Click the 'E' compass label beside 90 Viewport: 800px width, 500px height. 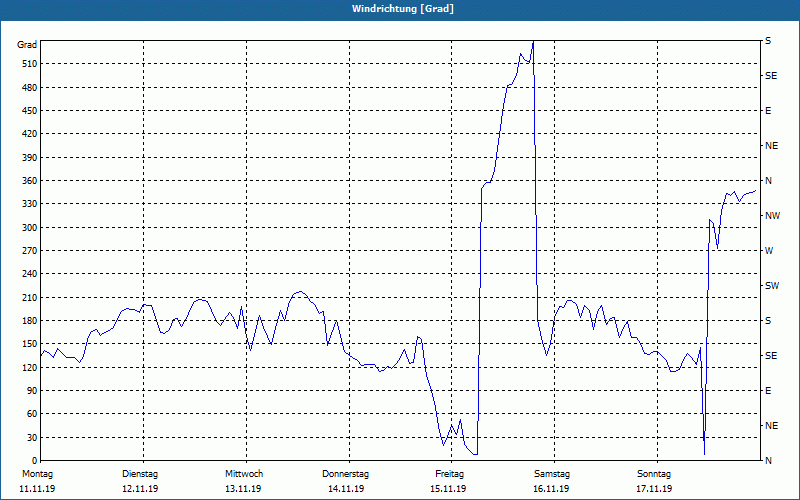pyautogui.click(x=768, y=391)
